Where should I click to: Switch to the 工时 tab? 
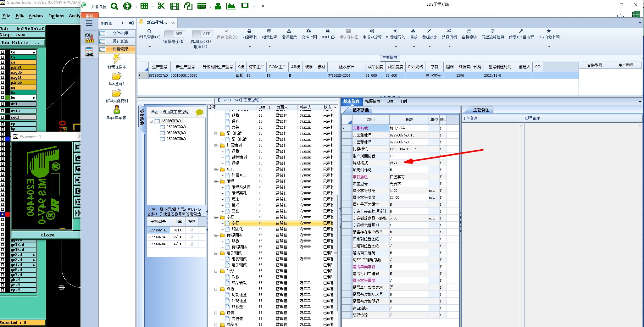click(403, 101)
